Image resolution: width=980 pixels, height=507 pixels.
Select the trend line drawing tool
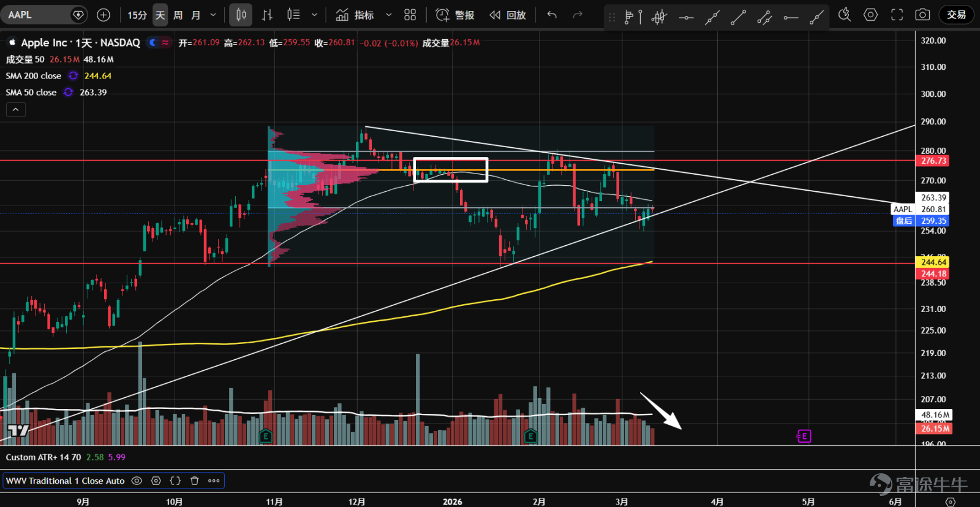[738, 17]
